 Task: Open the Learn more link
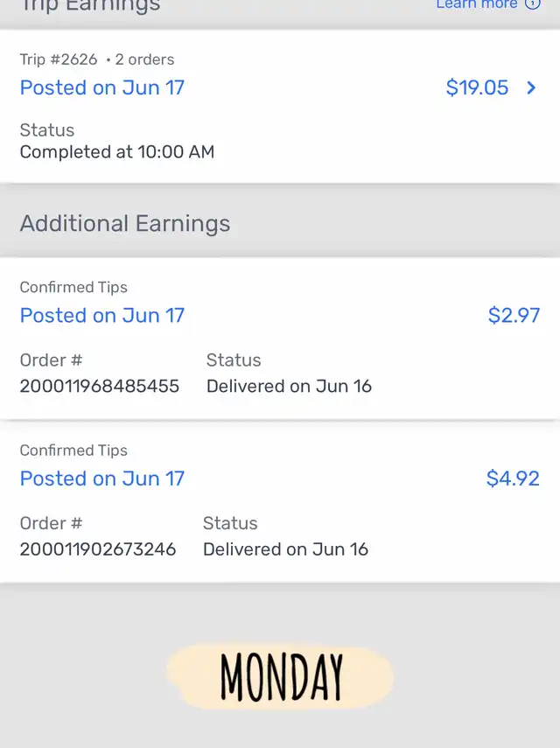(477, 4)
